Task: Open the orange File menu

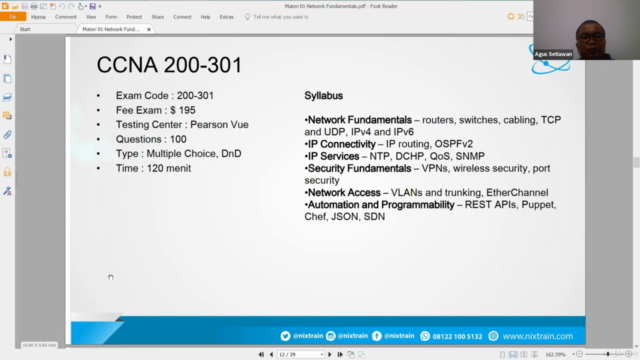Action: pos(13,17)
